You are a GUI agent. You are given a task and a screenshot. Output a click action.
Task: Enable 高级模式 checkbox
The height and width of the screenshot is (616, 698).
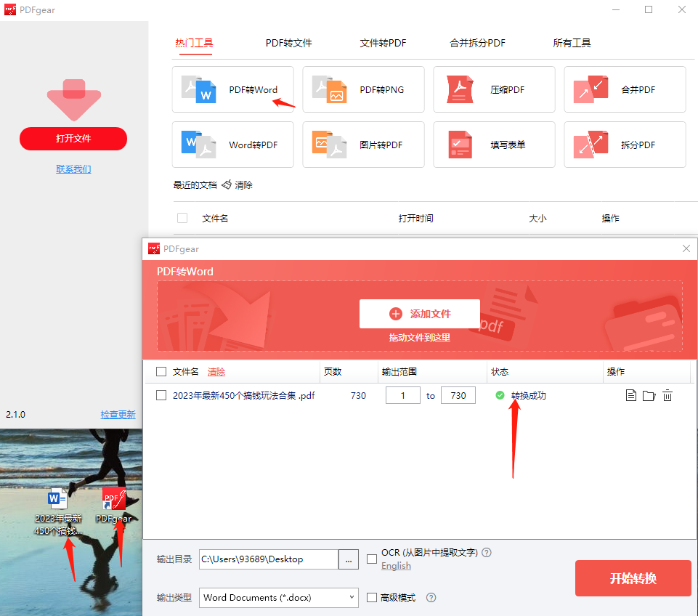coord(372,597)
